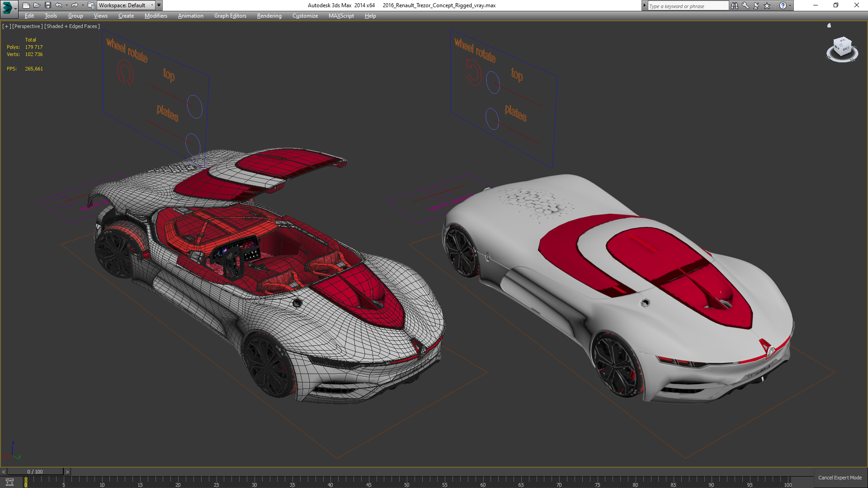This screenshot has height=488, width=868.
Task: Expand the Help dropdown arrow
Action: [790, 6]
